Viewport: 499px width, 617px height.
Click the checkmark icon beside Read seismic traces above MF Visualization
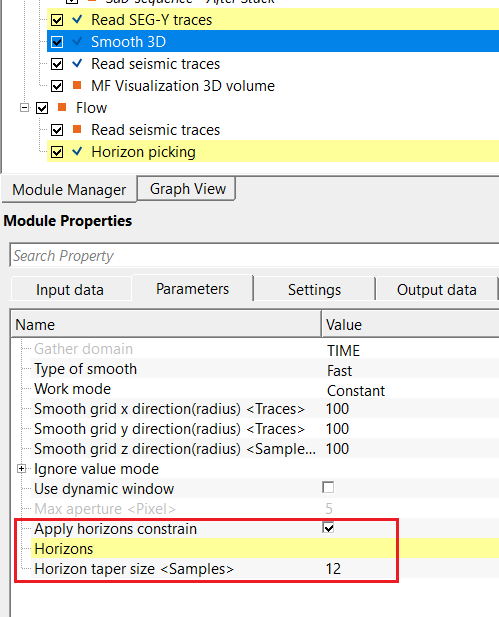78,63
